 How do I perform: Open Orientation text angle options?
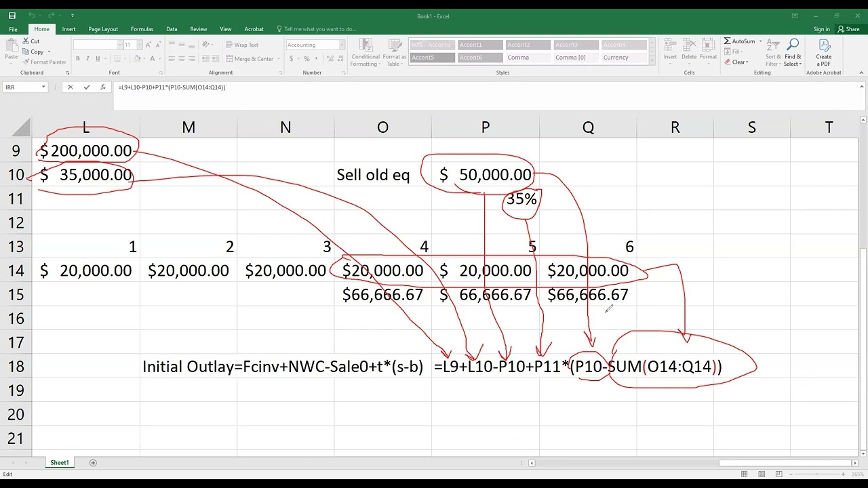coord(210,45)
